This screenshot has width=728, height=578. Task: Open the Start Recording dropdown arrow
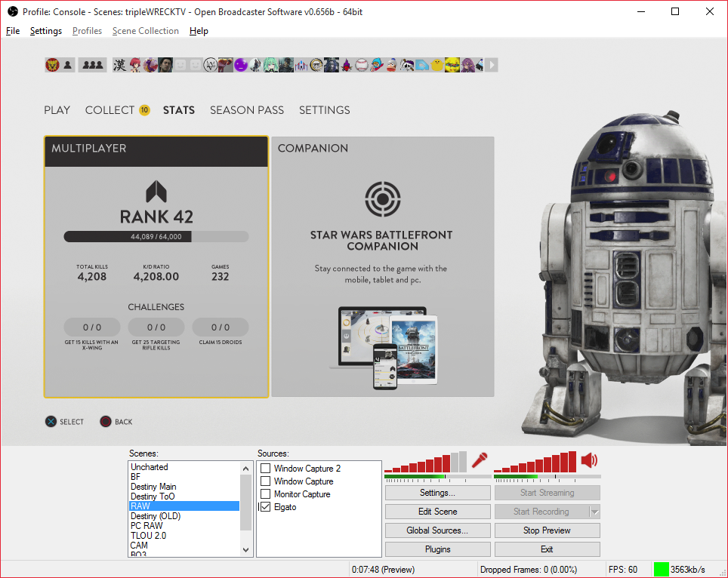point(595,512)
